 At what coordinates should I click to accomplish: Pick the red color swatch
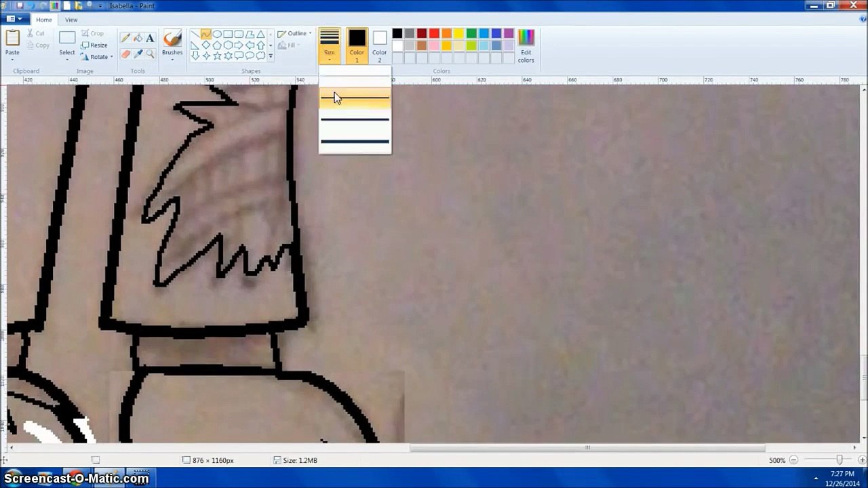pyautogui.click(x=434, y=34)
